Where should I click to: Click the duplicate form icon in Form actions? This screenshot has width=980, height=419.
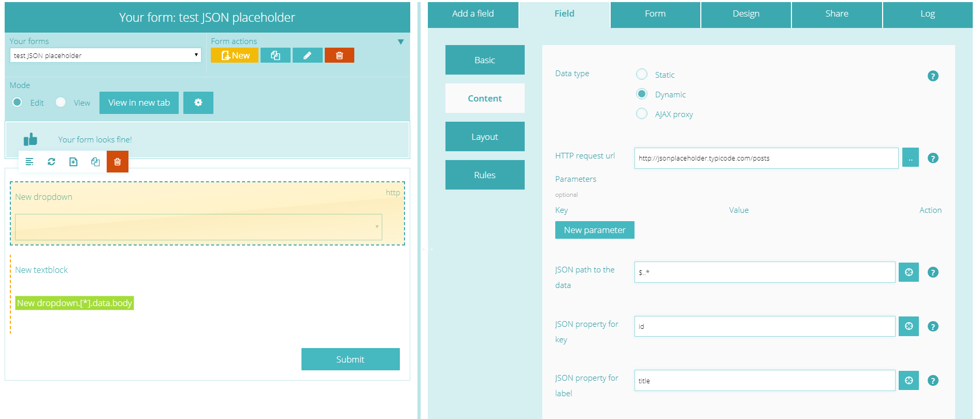click(275, 55)
